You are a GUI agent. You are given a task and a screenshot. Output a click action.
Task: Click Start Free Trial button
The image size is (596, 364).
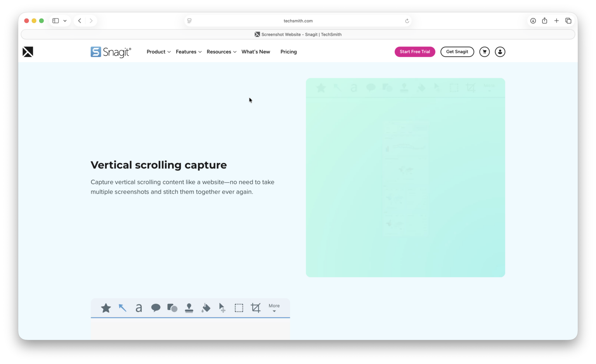click(415, 52)
